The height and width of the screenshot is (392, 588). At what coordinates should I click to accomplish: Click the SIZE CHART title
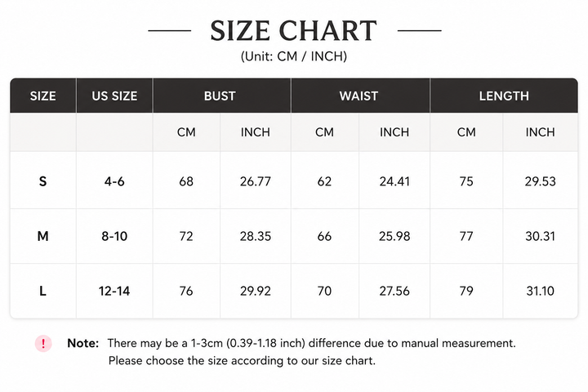[x=294, y=31]
